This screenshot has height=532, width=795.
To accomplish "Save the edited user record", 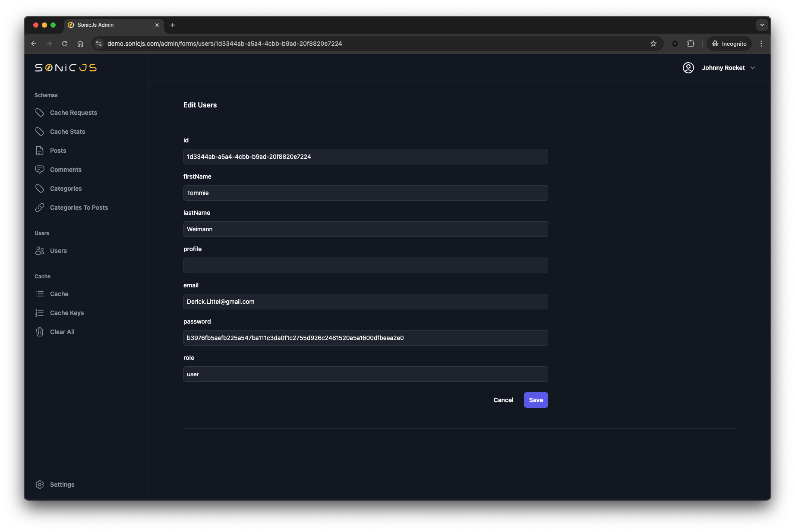I will [x=535, y=400].
